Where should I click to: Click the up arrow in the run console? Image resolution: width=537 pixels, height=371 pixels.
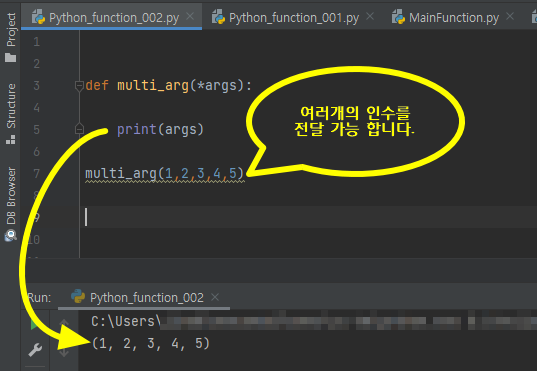[x=64, y=324]
